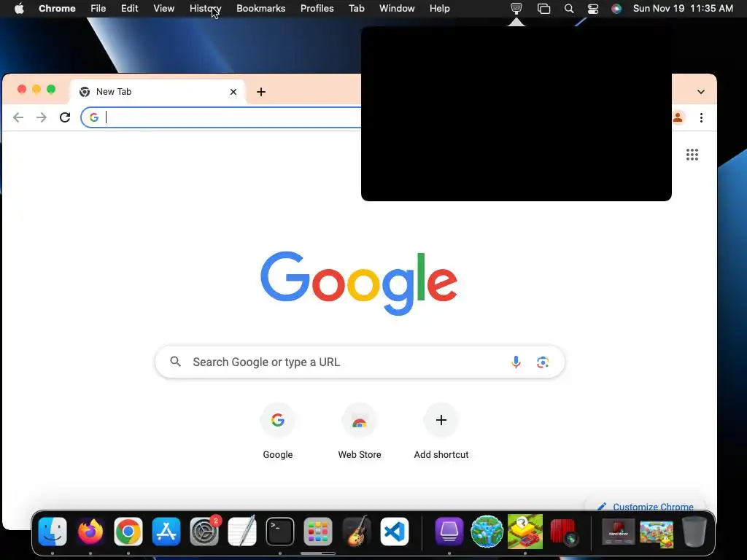
Task: Click the Siri icon in menu bar
Action: click(x=616, y=9)
